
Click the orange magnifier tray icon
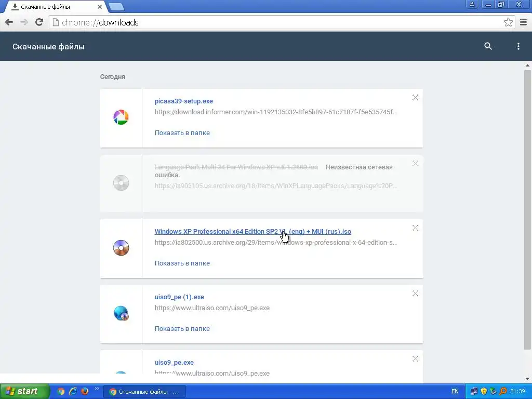pos(503,391)
